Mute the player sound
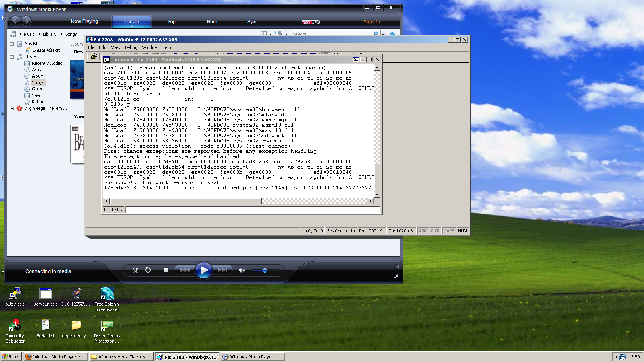This screenshot has height=362, width=644. click(242, 270)
